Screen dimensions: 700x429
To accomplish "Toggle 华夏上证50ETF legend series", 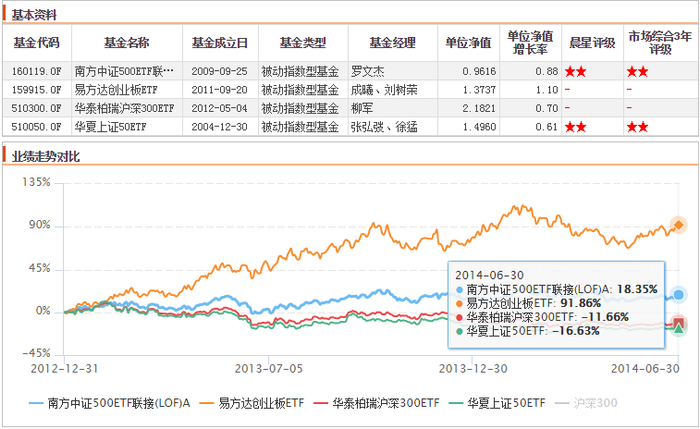I will tap(497, 403).
